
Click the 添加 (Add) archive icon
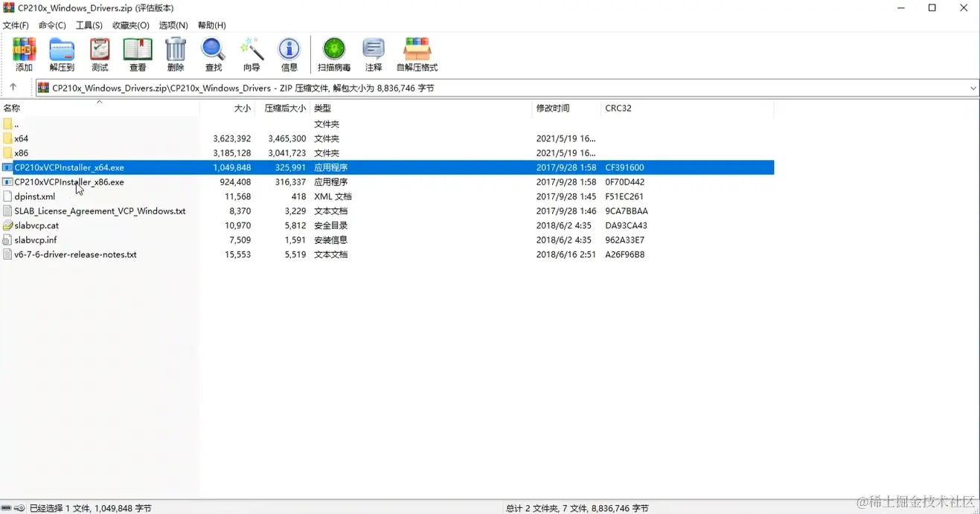(24, 54)
